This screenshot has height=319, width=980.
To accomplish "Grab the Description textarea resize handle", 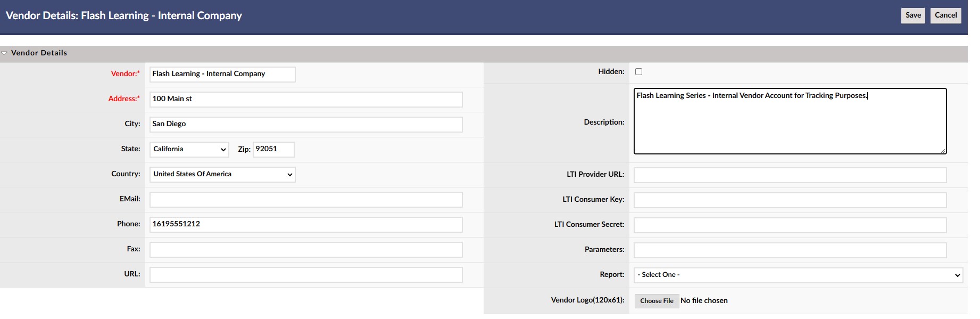I will click(x=943, y=151).
